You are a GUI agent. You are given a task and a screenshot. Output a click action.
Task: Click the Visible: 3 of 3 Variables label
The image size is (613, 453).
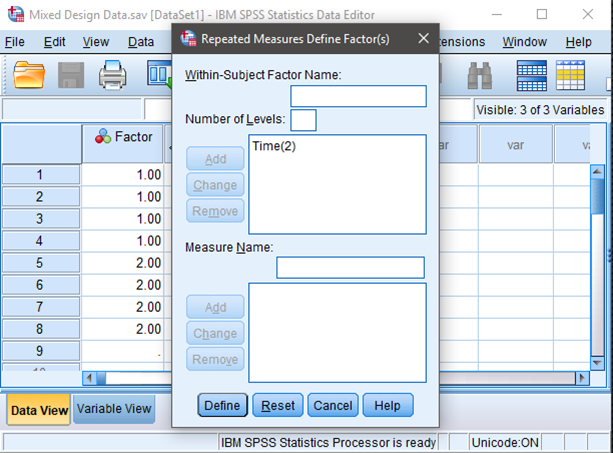click(540, 110)
